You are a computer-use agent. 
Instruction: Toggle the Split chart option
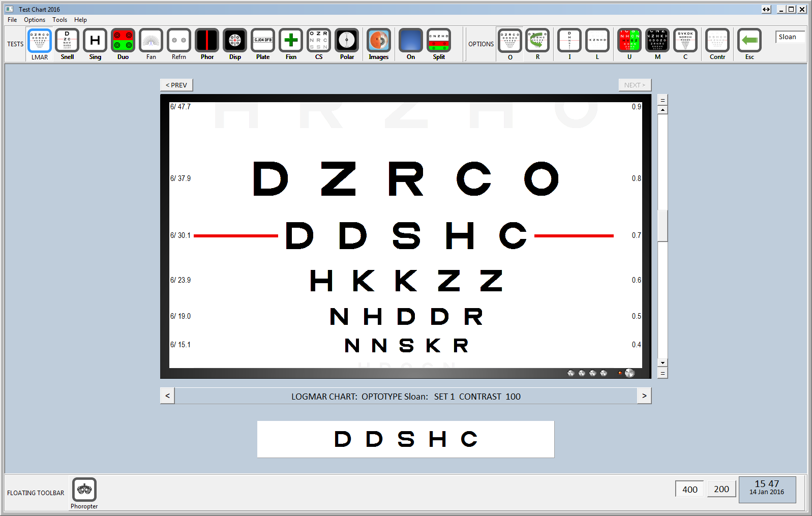pyautogui.click(x=439, y=41)
